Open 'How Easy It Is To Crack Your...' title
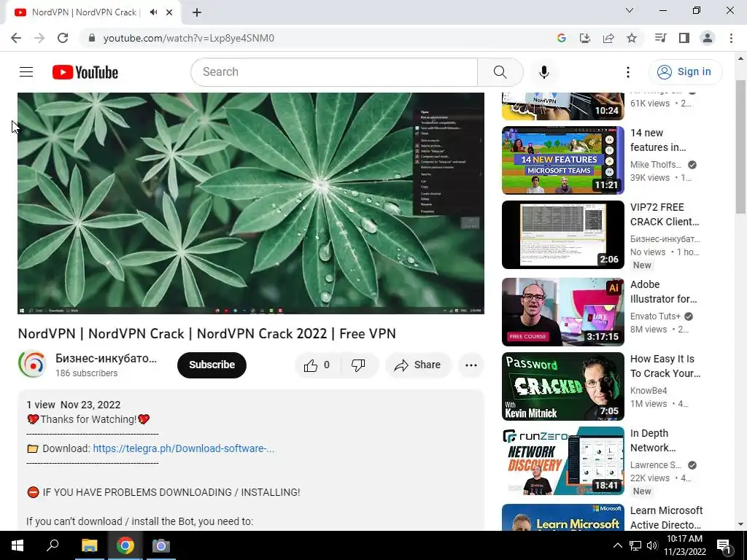This screenshot has width=747, height=560. tap(665, 366)
